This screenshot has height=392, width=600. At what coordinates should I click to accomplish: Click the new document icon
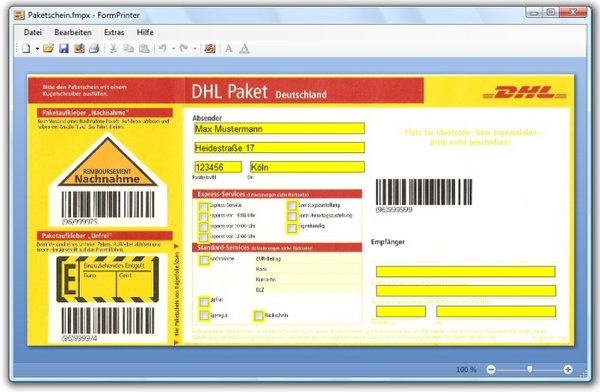[26, 49]
